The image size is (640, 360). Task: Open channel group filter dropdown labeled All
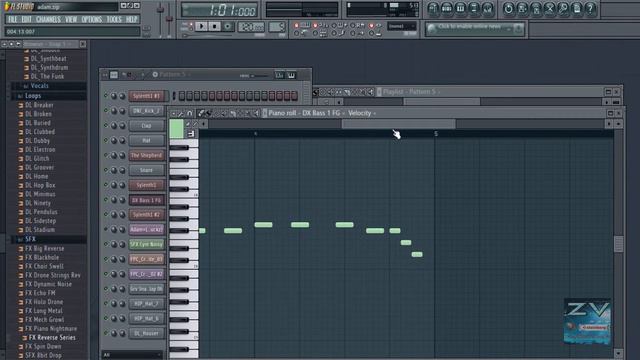(x=132, y=355)
